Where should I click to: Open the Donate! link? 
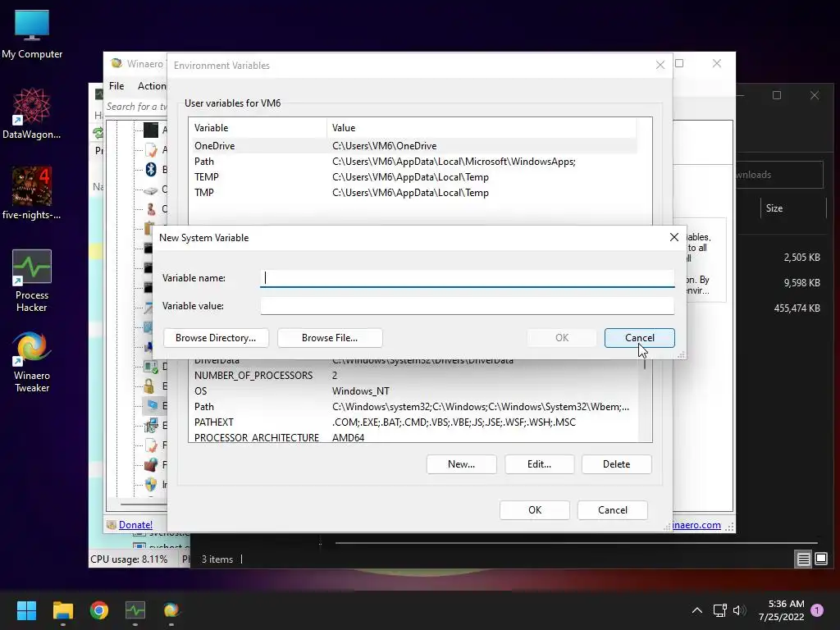pyautogui.click(x=135, y=525)
